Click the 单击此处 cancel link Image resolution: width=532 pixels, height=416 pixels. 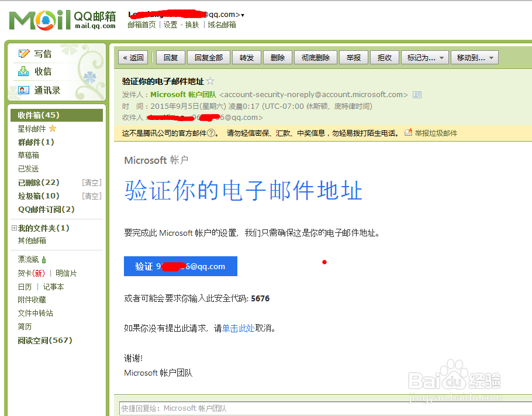[x=238, y=328]
